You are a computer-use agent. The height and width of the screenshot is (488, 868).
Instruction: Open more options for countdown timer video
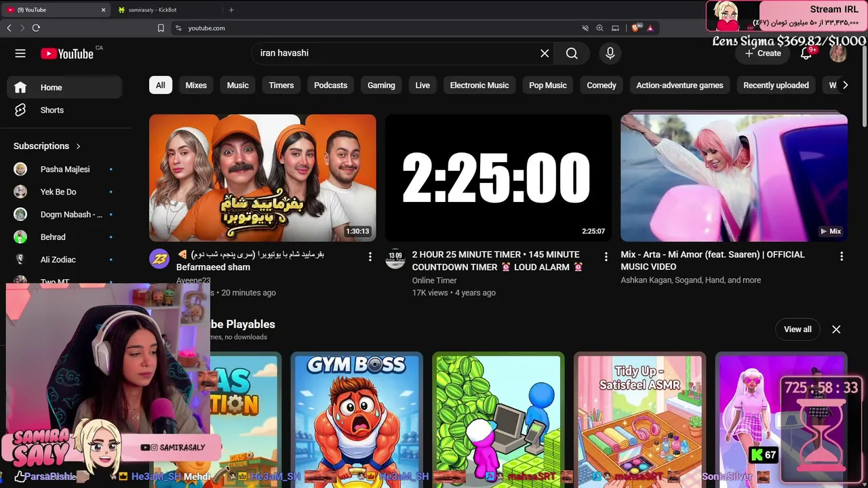tap(606, 257)
